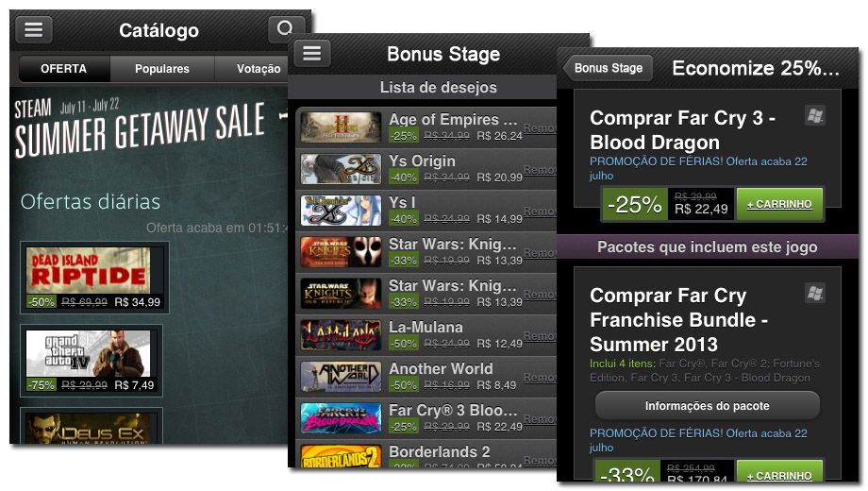The image size is (868, 491).
Task: Open the hamburger menu in Bonus Stage screen
Action: coord(312,53)
